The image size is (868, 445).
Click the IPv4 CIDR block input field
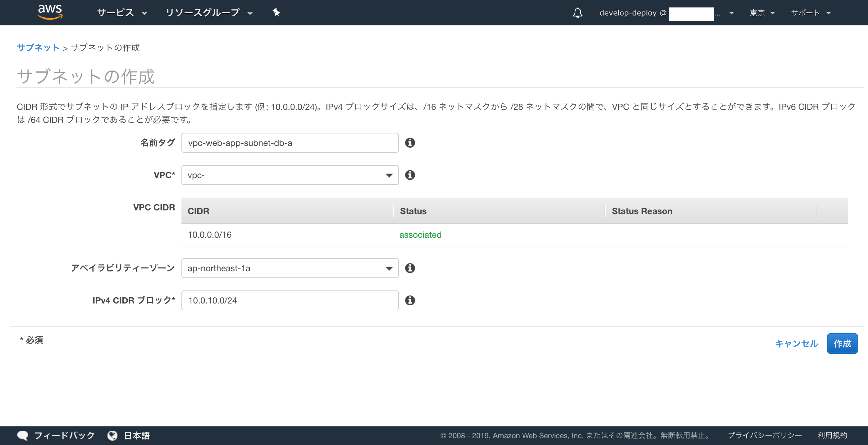pyautogui.click(x=290, y=300)
